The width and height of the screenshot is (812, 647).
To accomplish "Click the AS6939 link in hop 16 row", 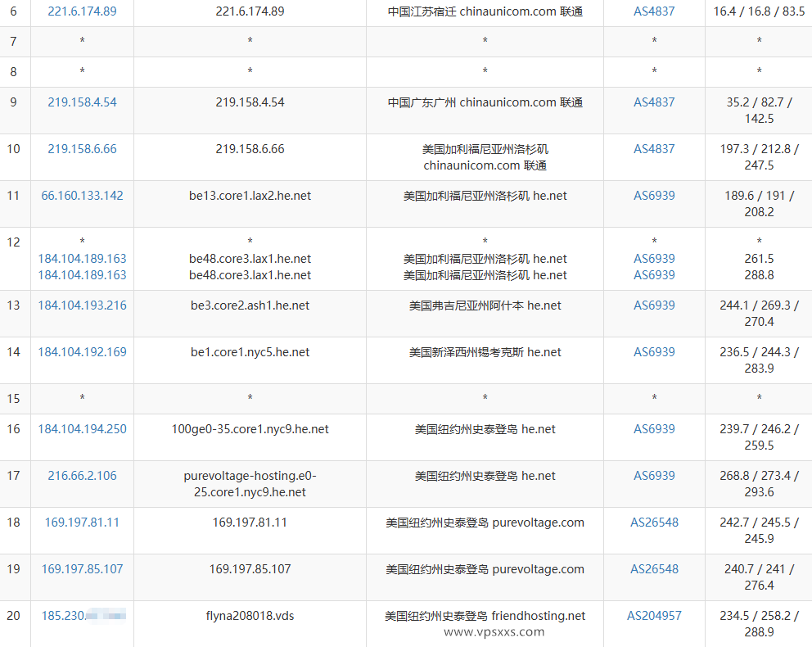I will point(654,429).
